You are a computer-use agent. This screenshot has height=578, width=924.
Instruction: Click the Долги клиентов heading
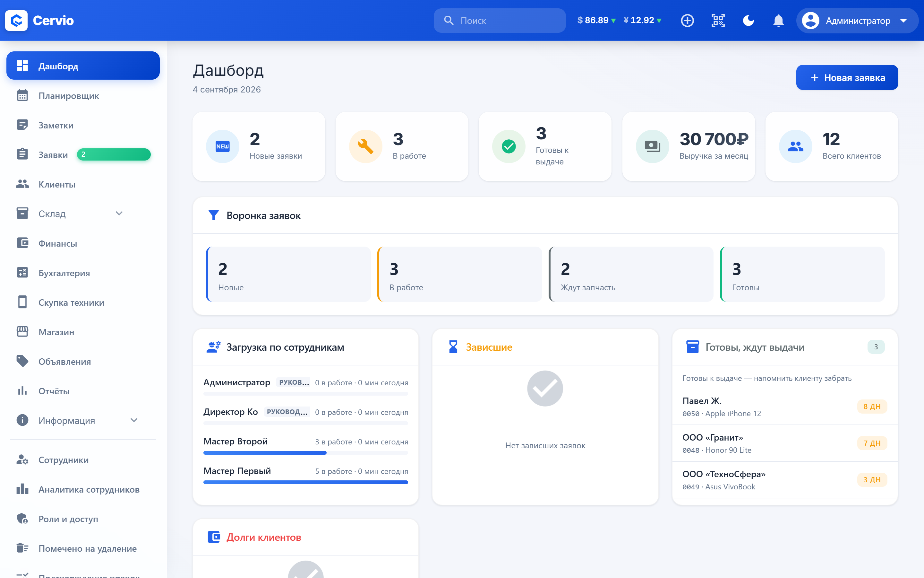coord(264,537)
